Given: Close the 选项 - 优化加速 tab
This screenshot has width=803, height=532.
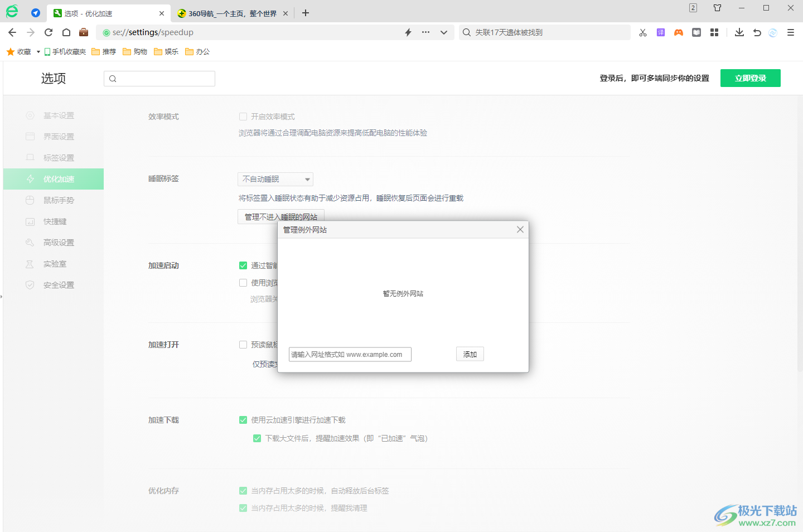Looking at the screenshot, I should pos(162,13).
